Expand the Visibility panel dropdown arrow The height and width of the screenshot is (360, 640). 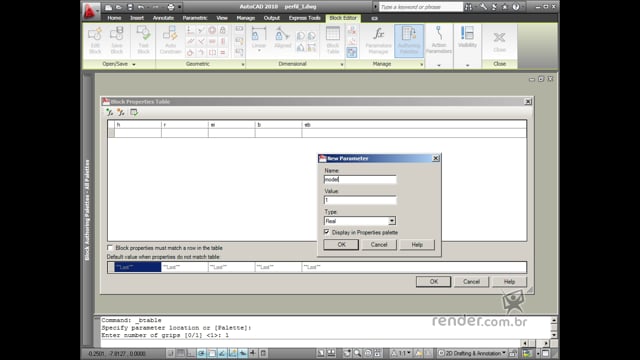pos(467,65)
